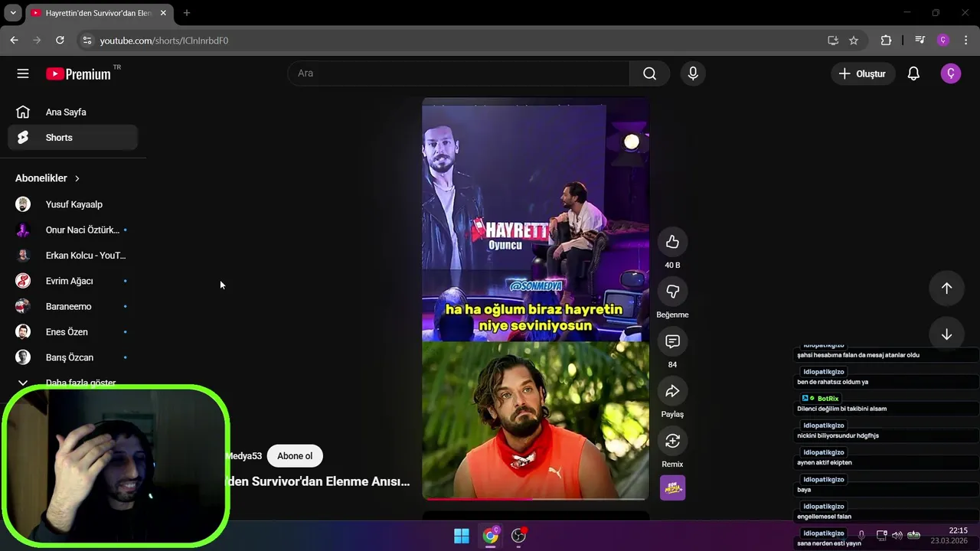Open the Shorts sidebar item
The height and width of the screenshot is (551, 980).
pyautogui.click(x=73, y=138)
